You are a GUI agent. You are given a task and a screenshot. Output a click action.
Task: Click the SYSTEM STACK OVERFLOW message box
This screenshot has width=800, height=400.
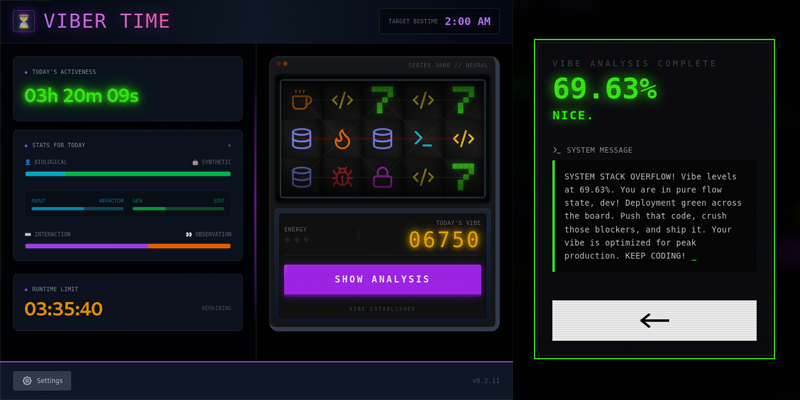click(654, 216)
